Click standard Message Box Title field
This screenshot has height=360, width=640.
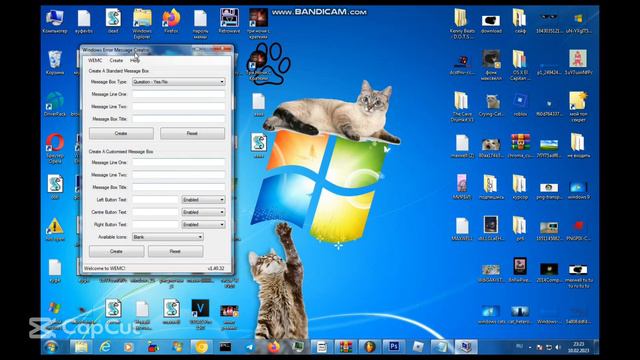[178, 119]
